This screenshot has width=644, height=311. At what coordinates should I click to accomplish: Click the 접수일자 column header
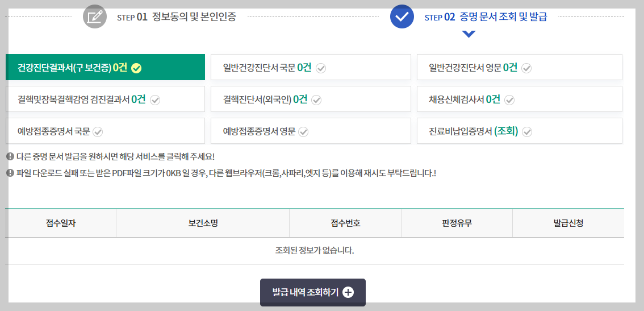pos(61,223)
